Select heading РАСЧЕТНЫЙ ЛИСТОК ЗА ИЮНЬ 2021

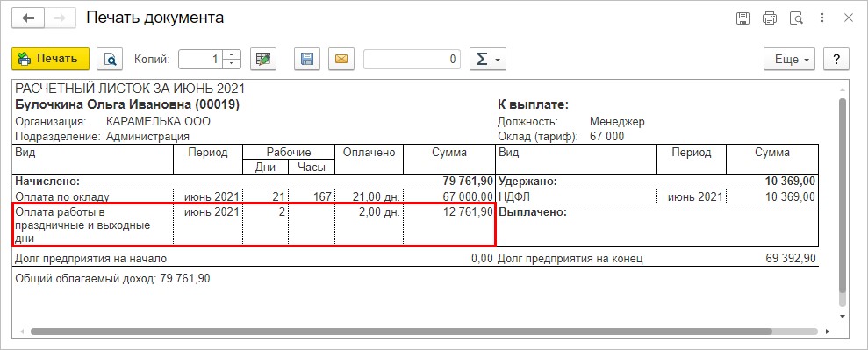tap(130, 89)
